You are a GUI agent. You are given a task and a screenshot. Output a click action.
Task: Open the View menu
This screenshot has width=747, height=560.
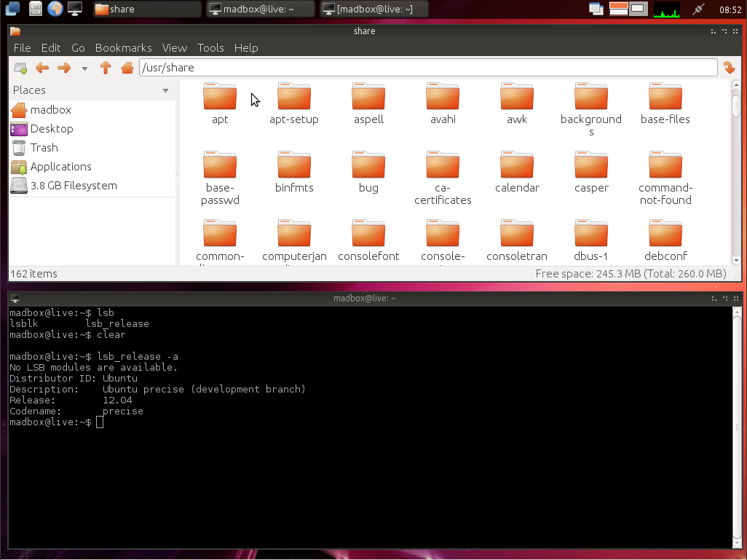[174, 47]
